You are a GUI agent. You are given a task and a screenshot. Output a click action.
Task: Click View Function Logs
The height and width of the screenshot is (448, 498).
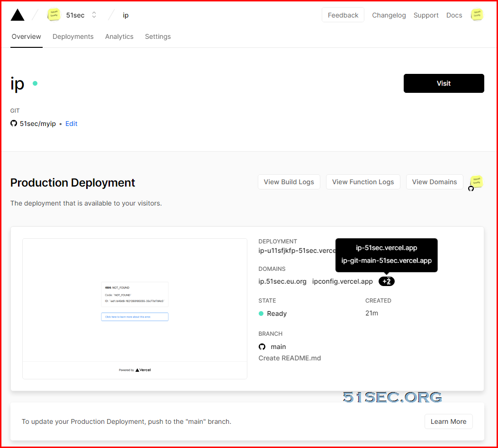363,182
